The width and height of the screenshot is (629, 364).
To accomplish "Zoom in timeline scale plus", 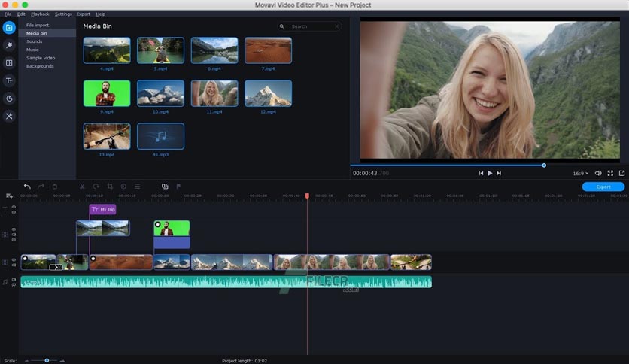I will (x=62, y=361).
